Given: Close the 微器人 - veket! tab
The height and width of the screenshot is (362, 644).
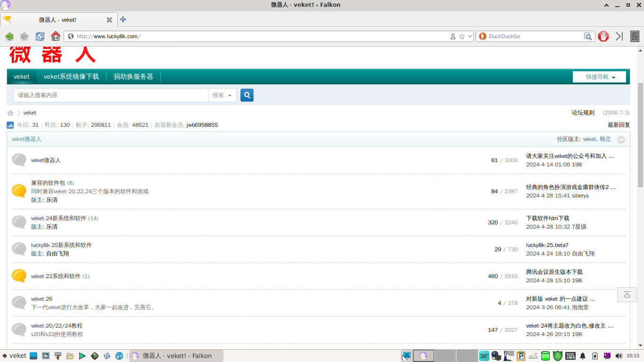Looking at the screenshot, I should (109, 20).
